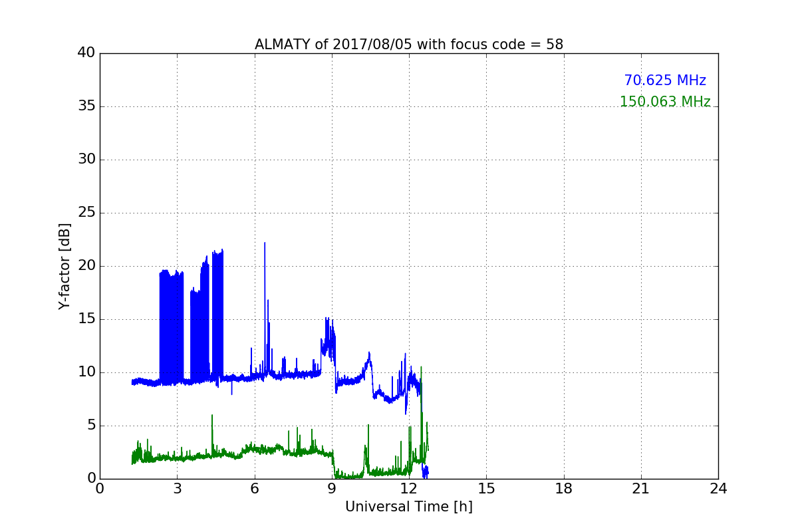Click the y-axis tick label '25'
This screenshot has height=532, width=798.
(86, 213)
